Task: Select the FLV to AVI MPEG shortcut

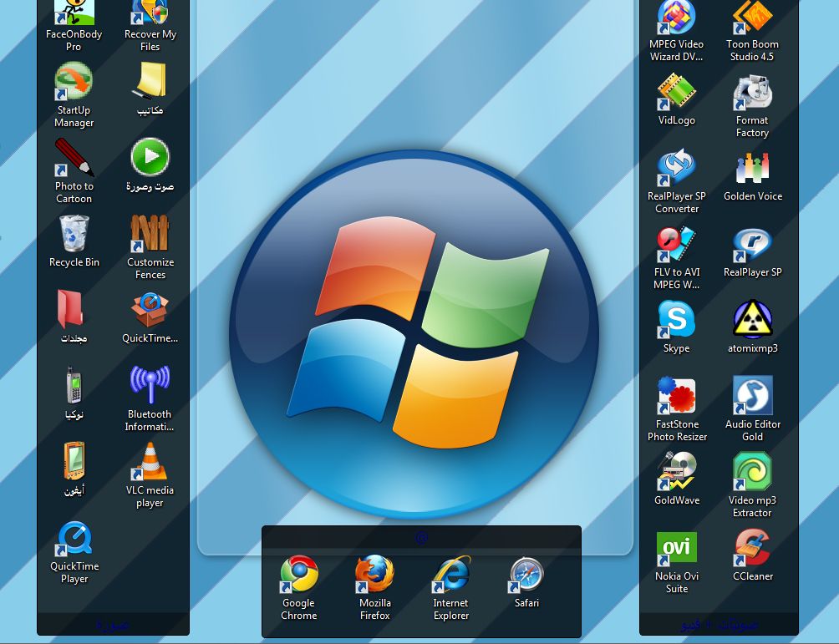Action: (x=676, y=244)
